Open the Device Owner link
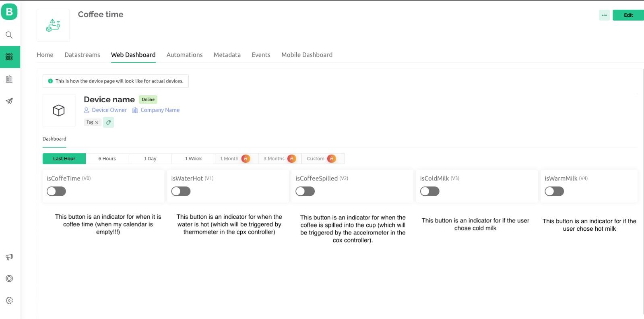 105,110
